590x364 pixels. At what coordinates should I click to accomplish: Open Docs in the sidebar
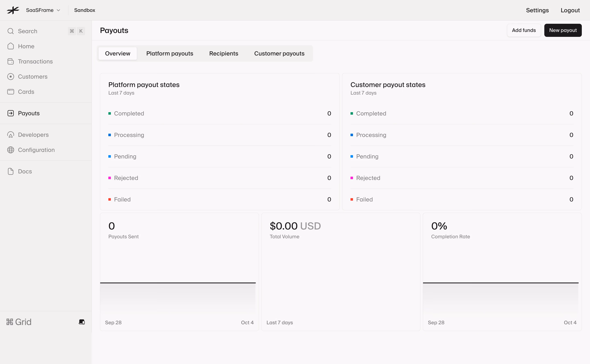[25, 171]
